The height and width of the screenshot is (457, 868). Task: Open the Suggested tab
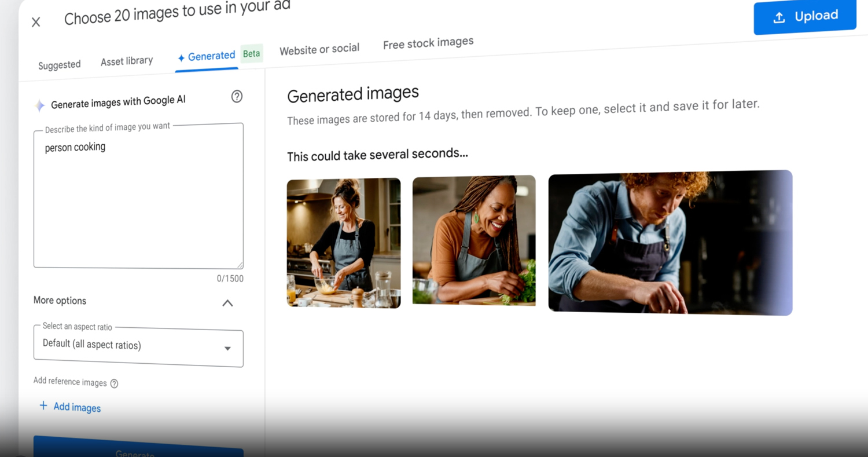tap(59, 65)
